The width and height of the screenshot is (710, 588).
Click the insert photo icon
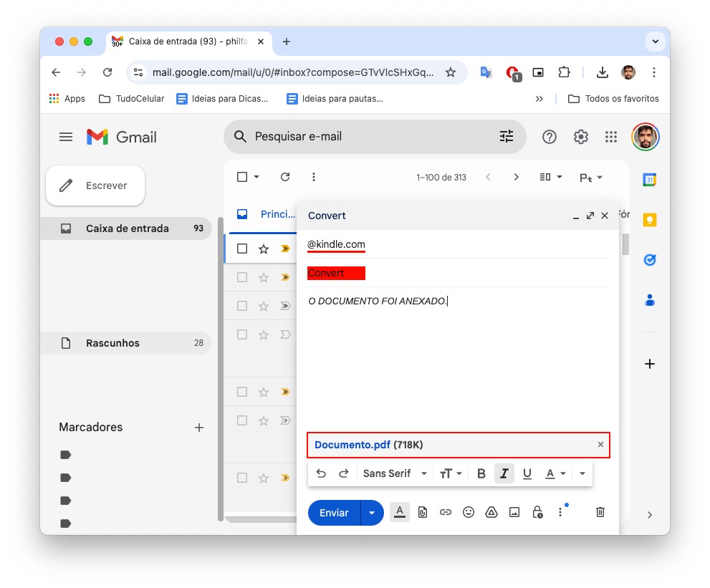pyautogui.click(x=514, y=512)
